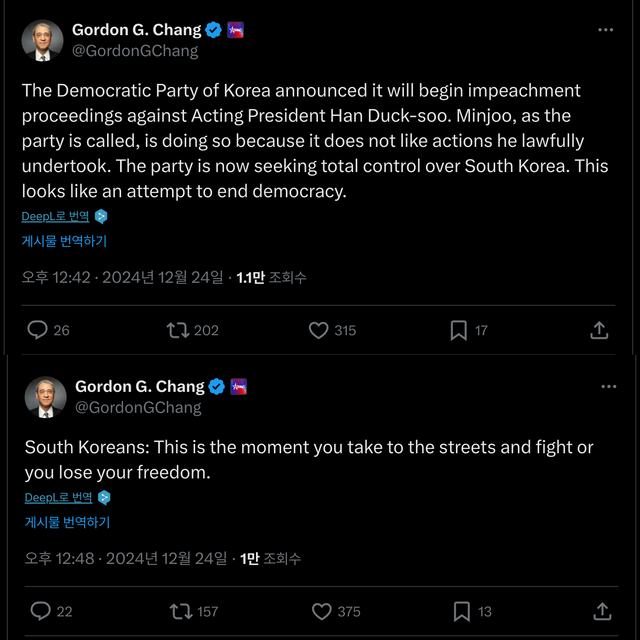Share the 'South Koreans' tweet

coord(602,611)
